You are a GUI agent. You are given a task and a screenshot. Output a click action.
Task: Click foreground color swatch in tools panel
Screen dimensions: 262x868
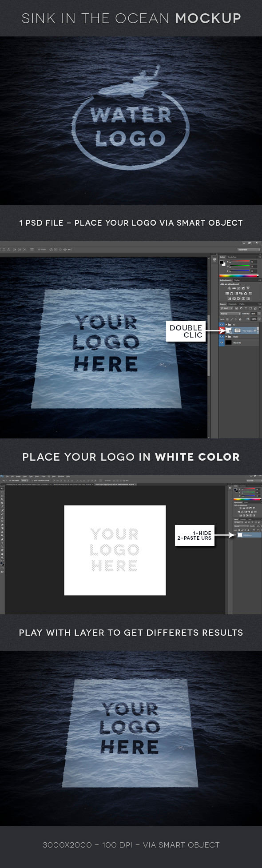click(x=1, y=563)
